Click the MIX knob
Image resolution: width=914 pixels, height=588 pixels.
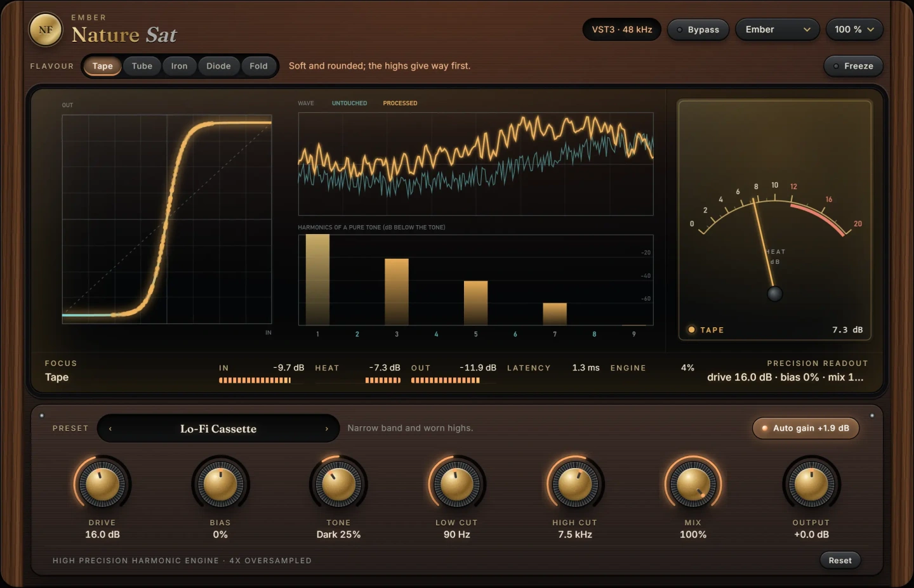[693, 484]
